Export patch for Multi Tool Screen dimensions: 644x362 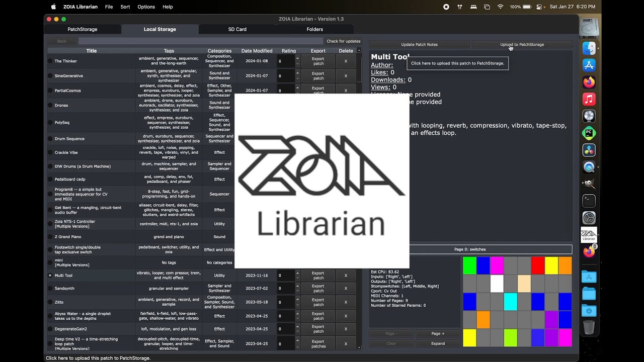318,276
